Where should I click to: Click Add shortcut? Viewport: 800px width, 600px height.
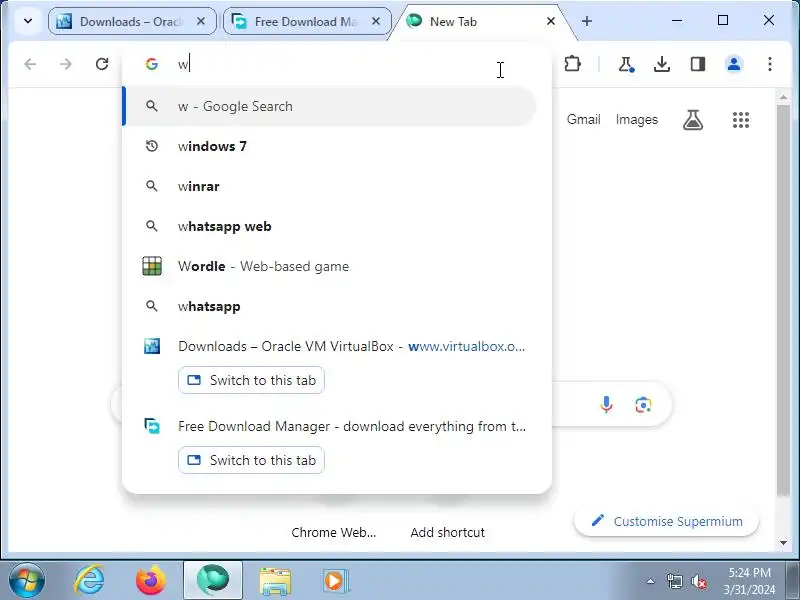[447, 532]
